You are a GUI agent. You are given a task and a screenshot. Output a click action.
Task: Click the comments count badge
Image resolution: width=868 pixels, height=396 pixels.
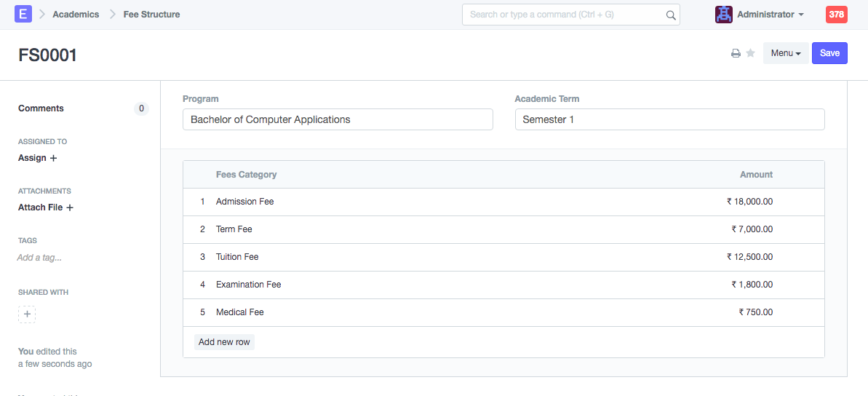tap(141, 108)
